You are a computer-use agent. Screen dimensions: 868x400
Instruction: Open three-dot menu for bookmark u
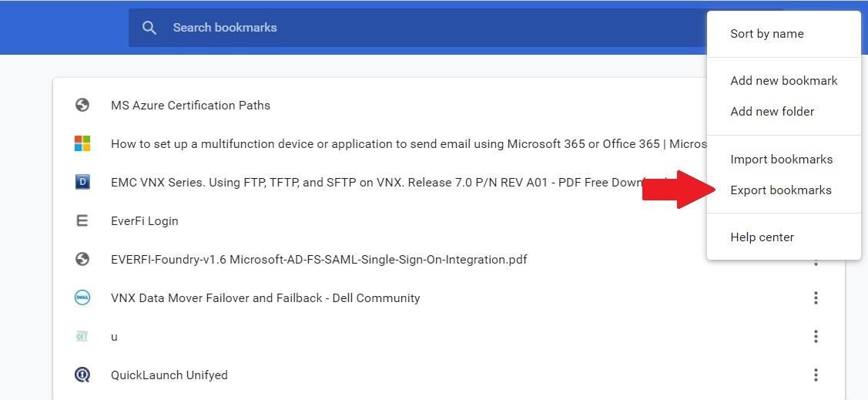click(816, 336)
